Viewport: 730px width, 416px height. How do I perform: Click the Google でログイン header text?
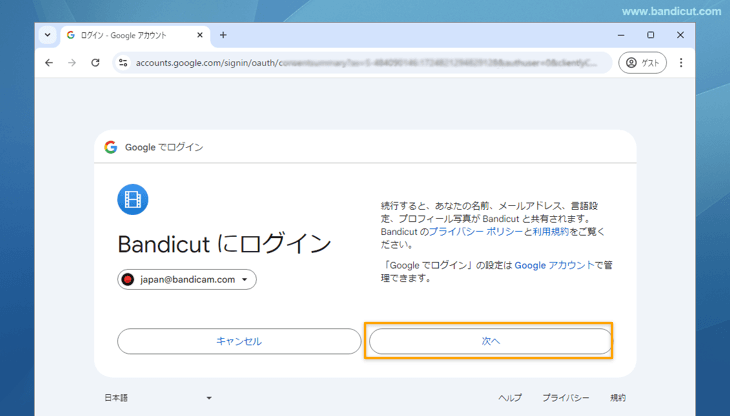tap(164, 148)
